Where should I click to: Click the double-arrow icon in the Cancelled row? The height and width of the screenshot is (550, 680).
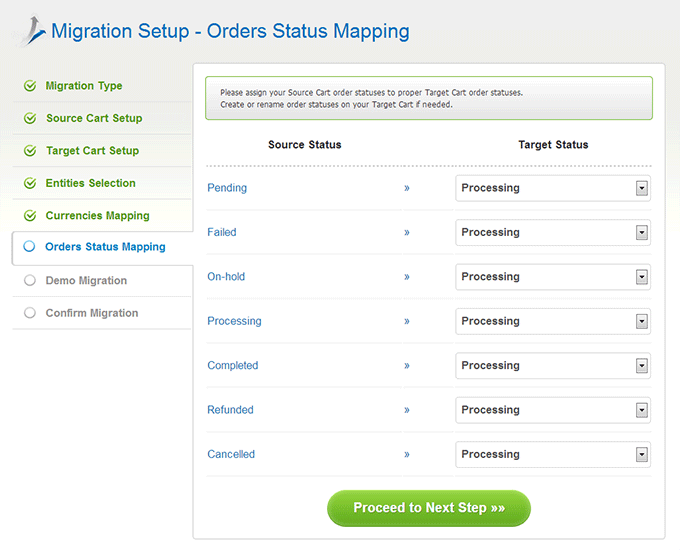click(407, 455)
